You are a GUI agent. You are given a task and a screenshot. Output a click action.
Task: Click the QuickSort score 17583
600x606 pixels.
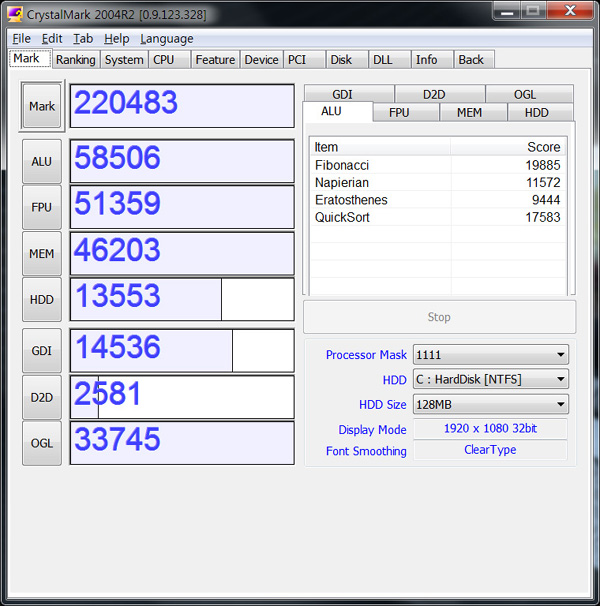coord(543,217)
